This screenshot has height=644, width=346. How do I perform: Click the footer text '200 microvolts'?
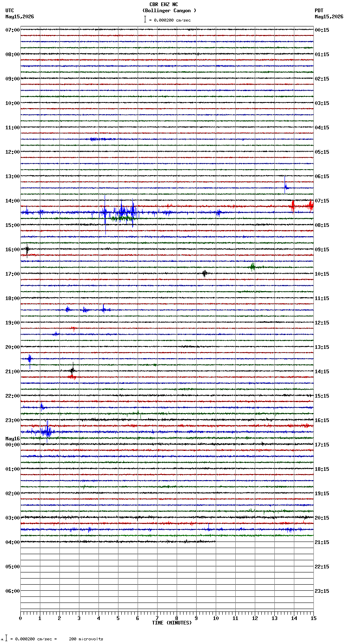[86, 639]
